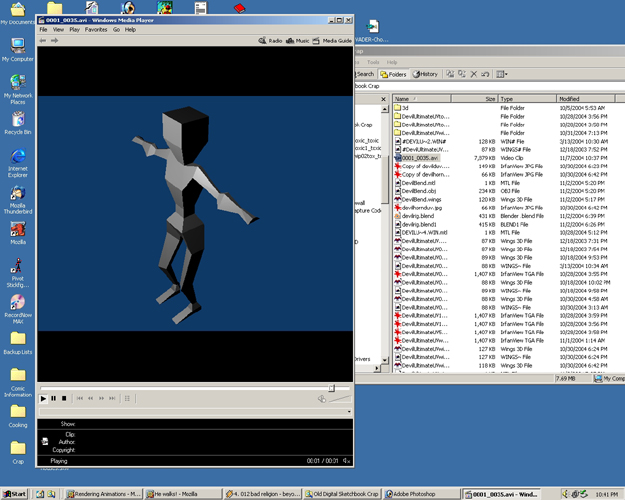This screenshot has width=625, height=500.
Task: Select the Backup Lists desktop folder
Action: 18,343
